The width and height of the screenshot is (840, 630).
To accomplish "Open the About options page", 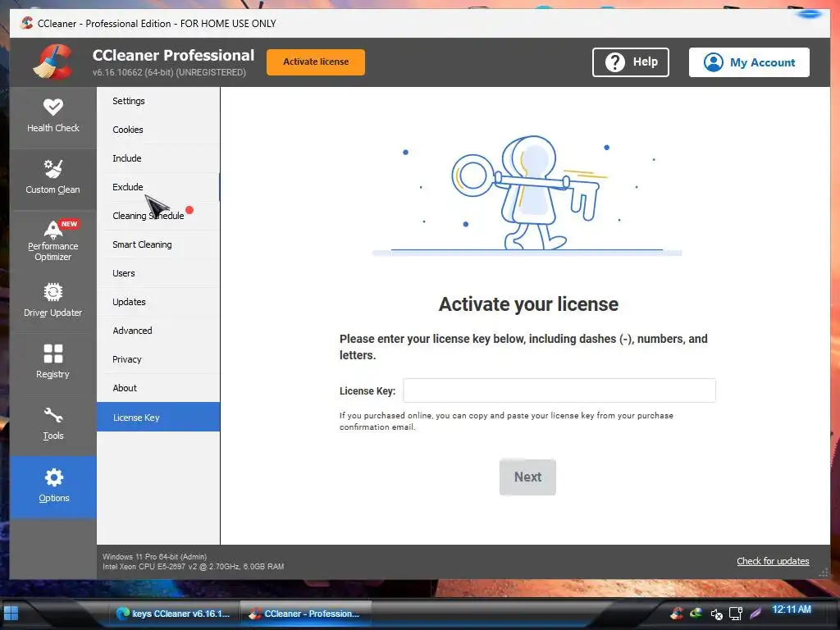I will pyautogui.click(x=158, y=388).
